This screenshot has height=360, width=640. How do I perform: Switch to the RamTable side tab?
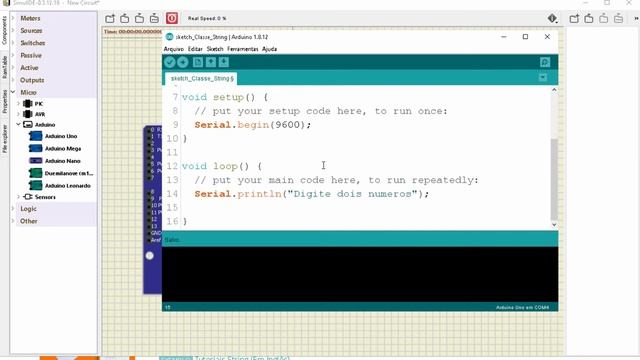(4, 67)
